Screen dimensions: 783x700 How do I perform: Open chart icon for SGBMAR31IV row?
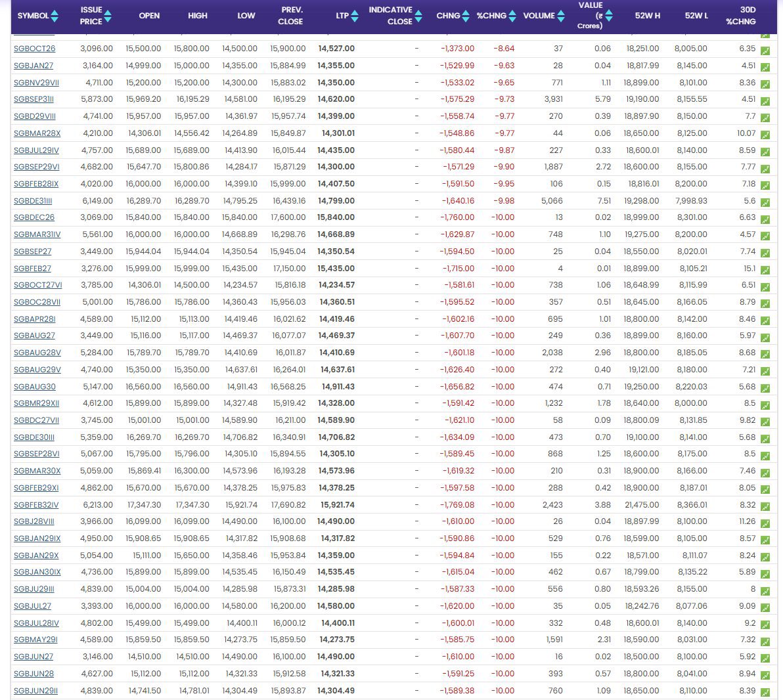pos(765,236)
